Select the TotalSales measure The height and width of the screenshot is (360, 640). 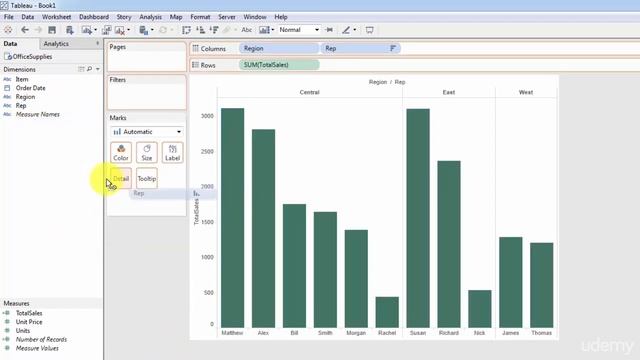(29, 313)
